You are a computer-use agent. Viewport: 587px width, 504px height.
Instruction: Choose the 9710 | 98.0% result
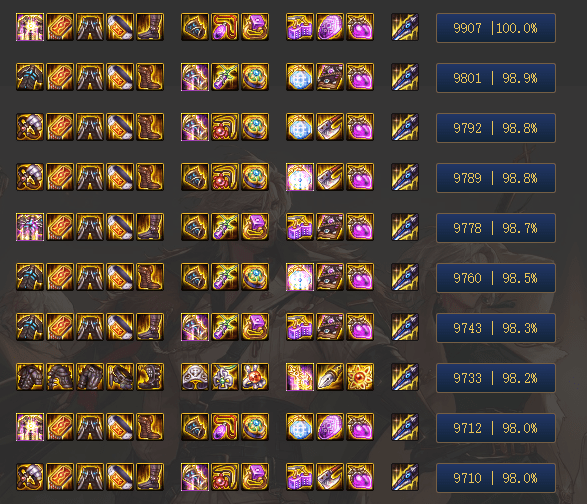click(x=496, y=478)
